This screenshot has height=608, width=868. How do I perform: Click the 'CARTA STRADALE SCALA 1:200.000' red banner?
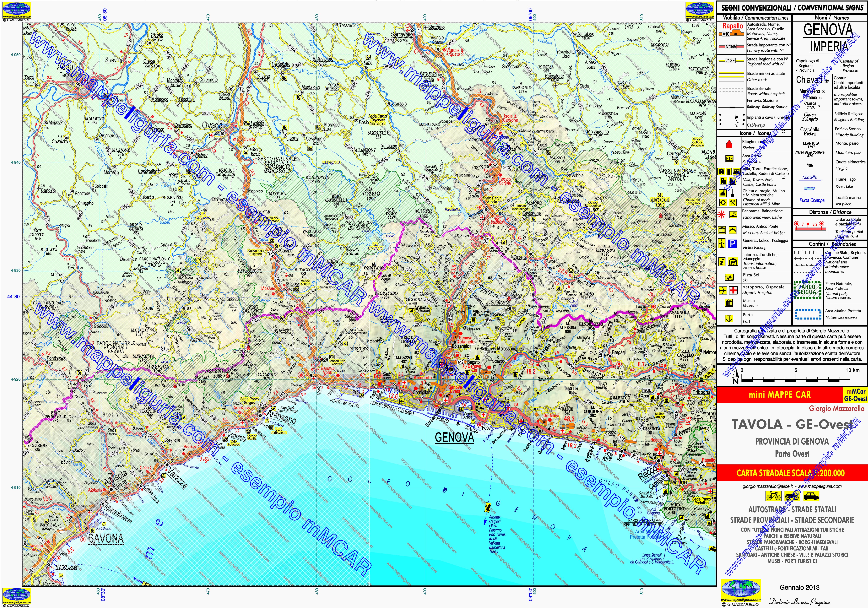coord(792,473)
